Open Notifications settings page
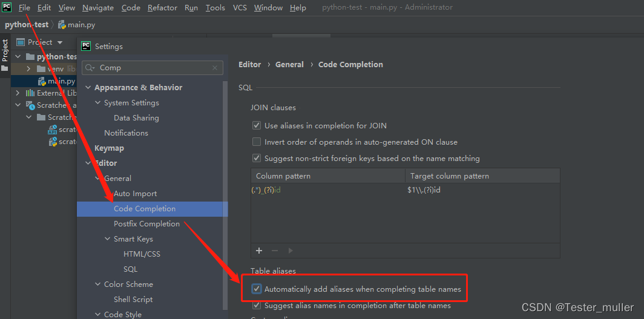This screenshot has height=319, width=644. point(126,133)
